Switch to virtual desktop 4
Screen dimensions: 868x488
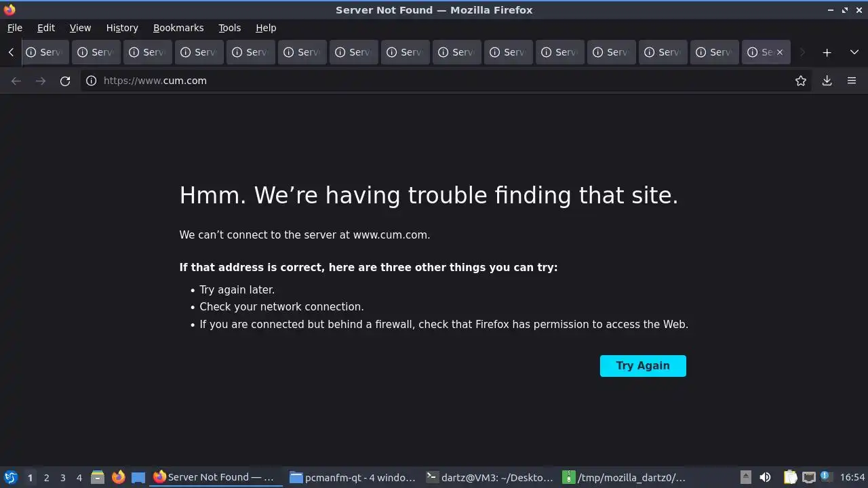79,478
